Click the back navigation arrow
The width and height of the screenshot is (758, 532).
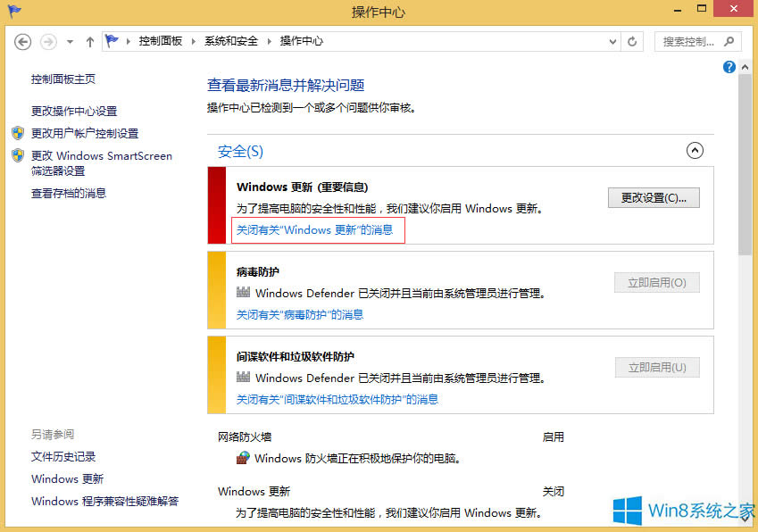pos(24,41)
